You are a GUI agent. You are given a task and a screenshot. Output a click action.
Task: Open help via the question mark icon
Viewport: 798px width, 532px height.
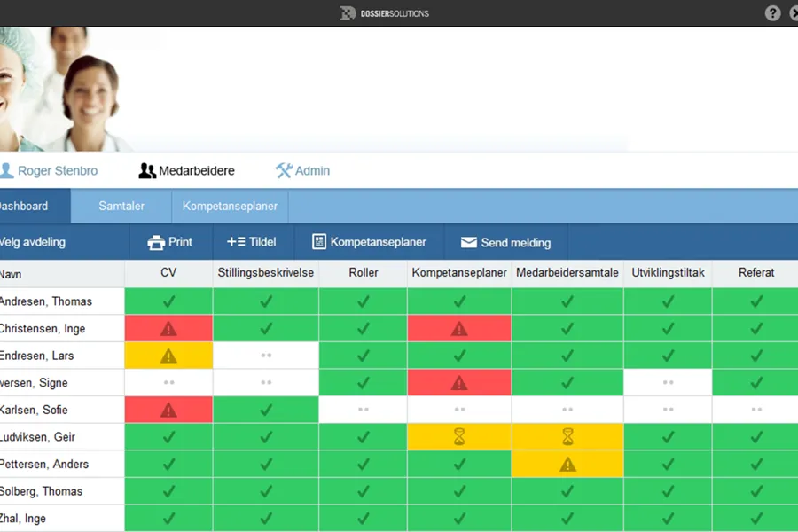(x=772, y=13)
